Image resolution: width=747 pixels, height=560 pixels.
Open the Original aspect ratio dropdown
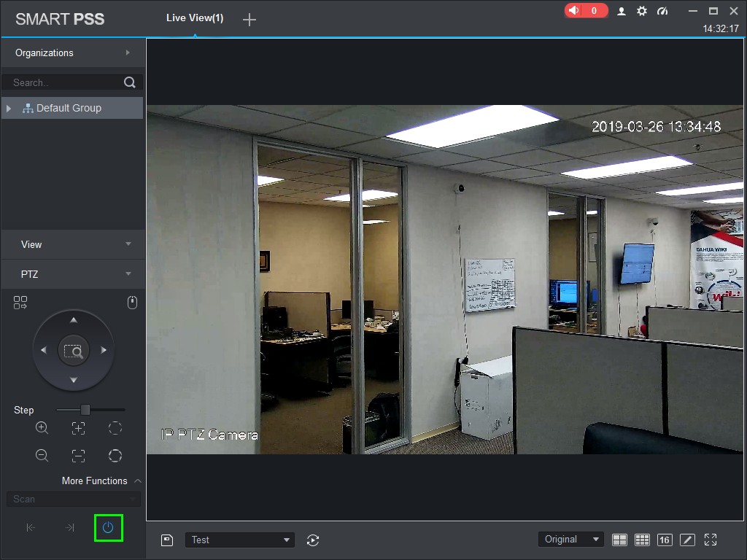[571, 540]
